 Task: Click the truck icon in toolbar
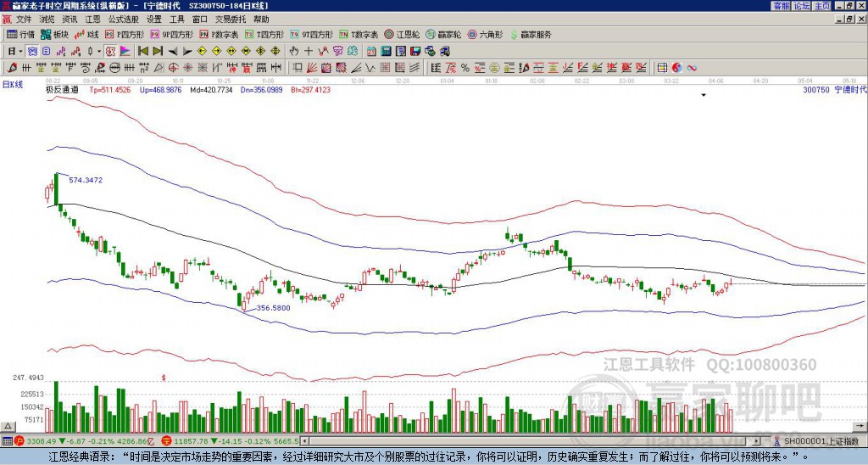(444, 52)
